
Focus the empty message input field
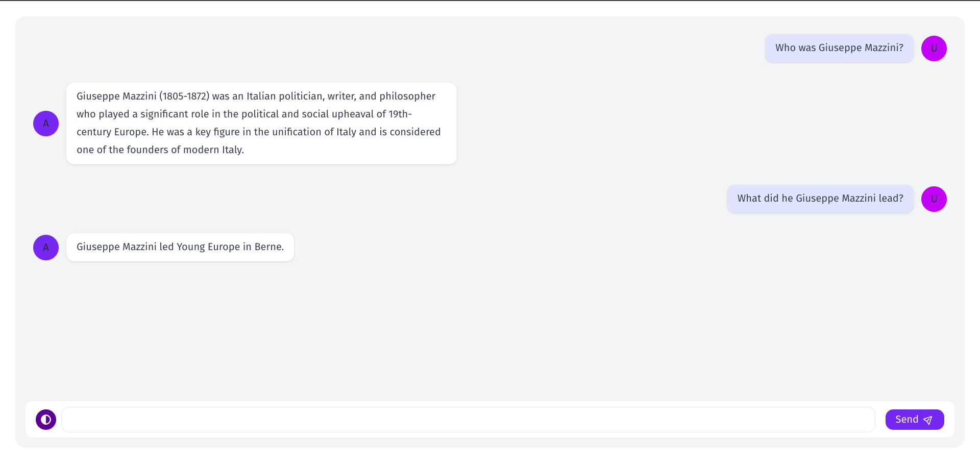click(468, 420)
